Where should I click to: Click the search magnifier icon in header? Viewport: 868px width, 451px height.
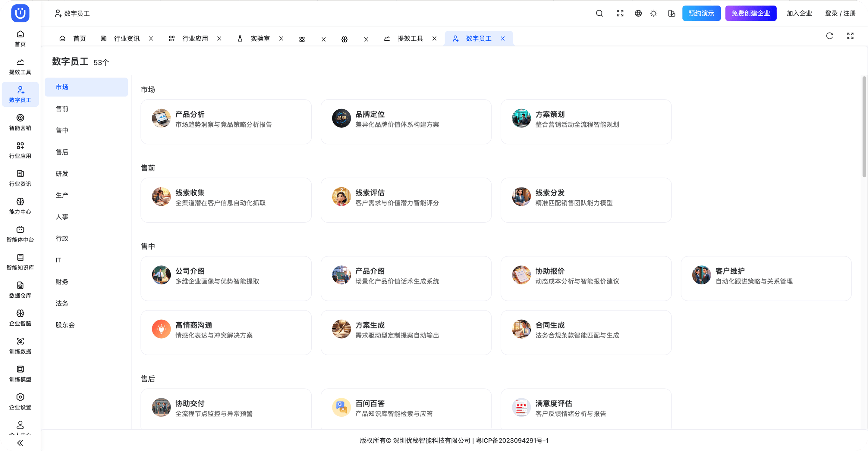(x=599, y=14)
